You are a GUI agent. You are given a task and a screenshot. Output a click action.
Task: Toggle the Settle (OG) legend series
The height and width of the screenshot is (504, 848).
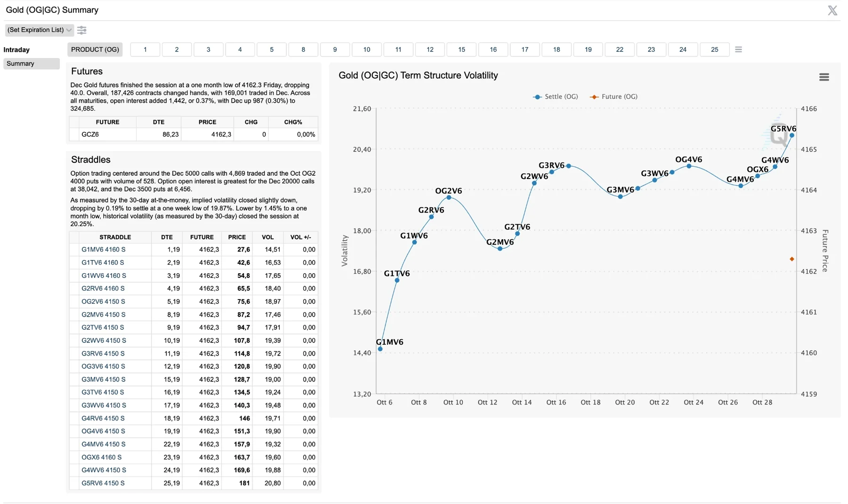(555, 97)
